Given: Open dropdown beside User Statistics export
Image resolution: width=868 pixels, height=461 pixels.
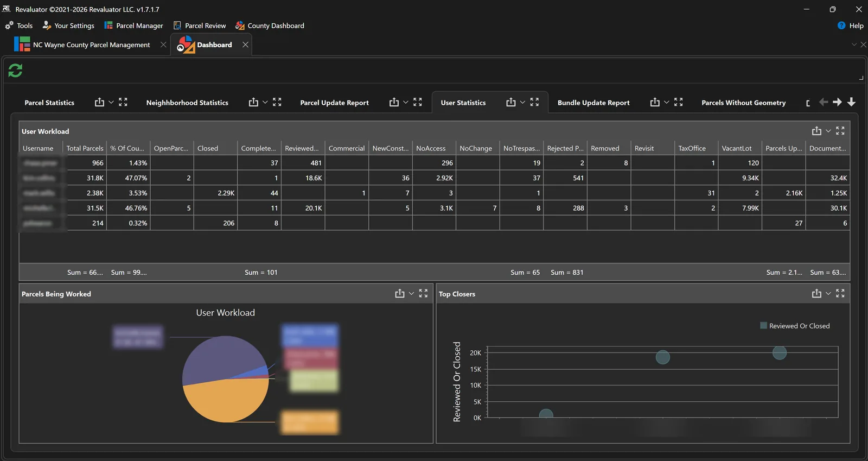Looking at the screenshot, I should point(523,102).
